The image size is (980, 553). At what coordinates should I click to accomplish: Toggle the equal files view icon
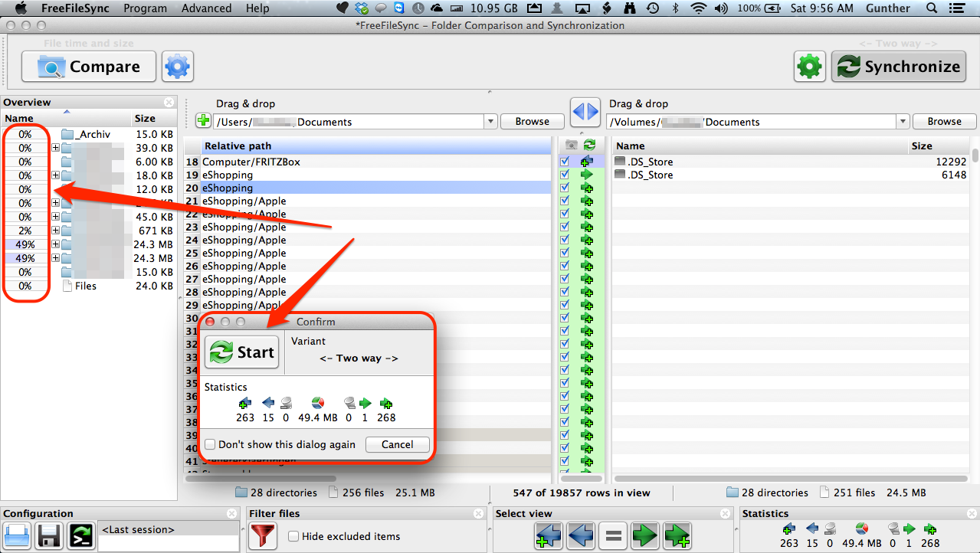(613, 535)
